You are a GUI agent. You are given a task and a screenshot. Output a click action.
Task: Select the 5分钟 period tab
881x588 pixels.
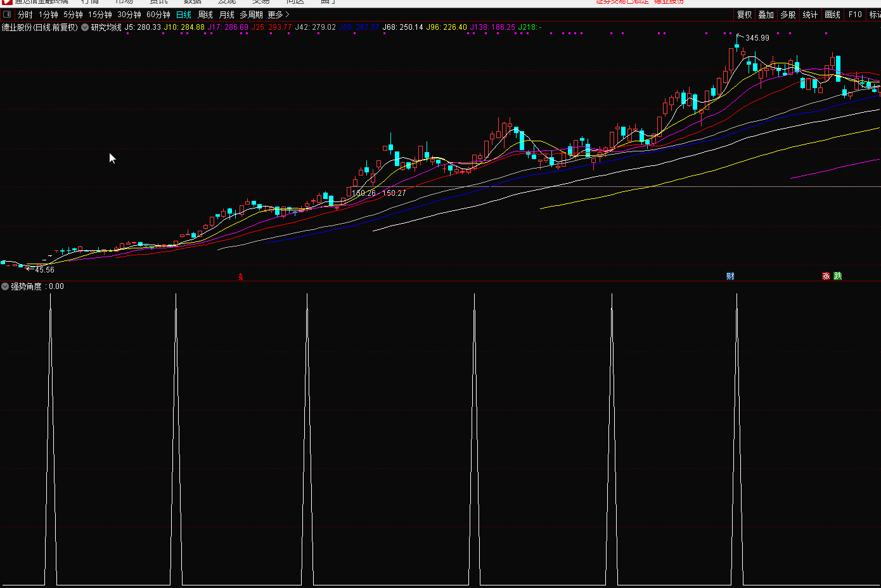[73, 15]
